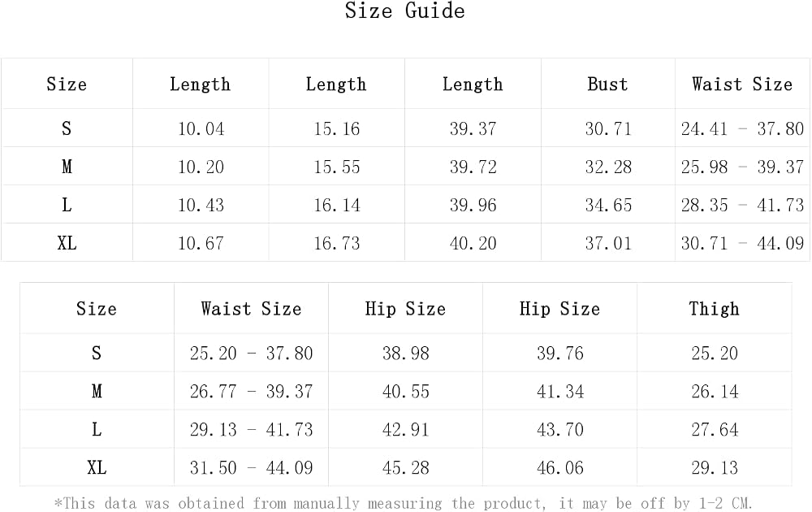Image resolution: width=812 pixels, height=512 pixels.
Task: Click the measurement disclaimer footnote
Action: click(404, 503)
